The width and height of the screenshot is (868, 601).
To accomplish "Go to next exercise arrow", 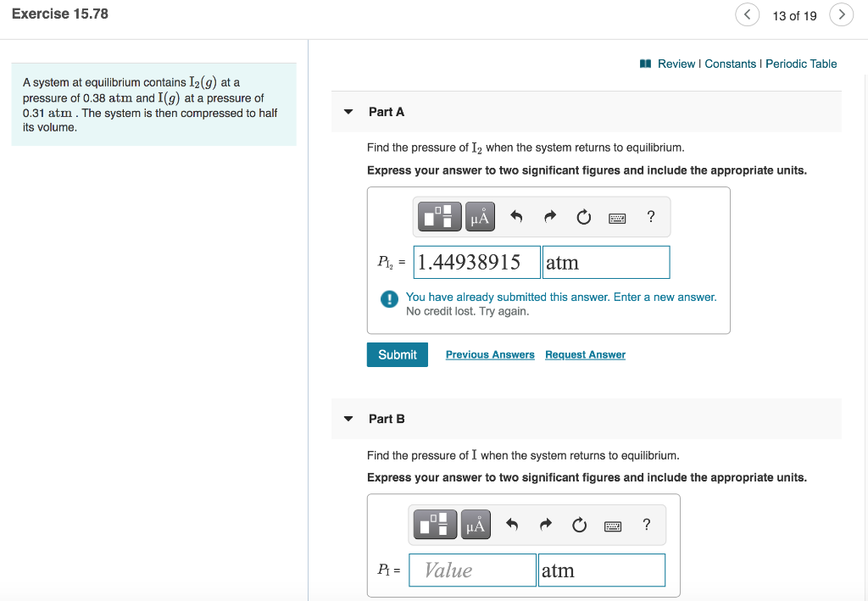I will coord(842,14).
